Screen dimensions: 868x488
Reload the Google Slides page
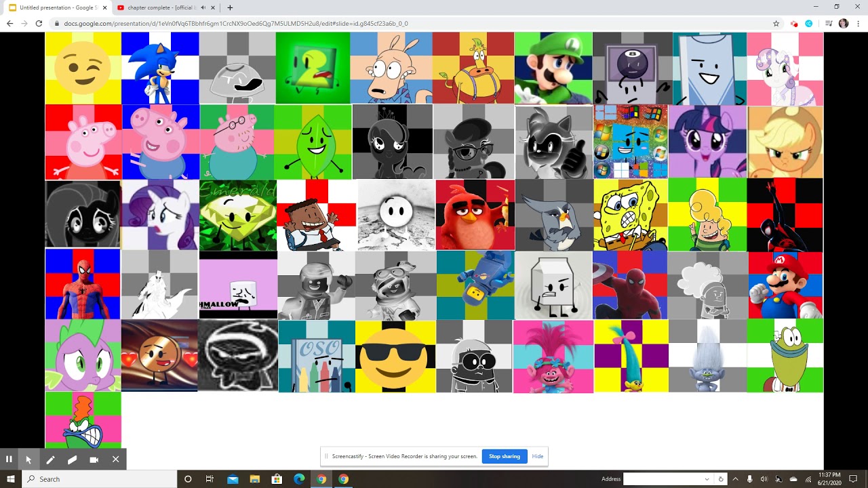click(x=39, y=23)
